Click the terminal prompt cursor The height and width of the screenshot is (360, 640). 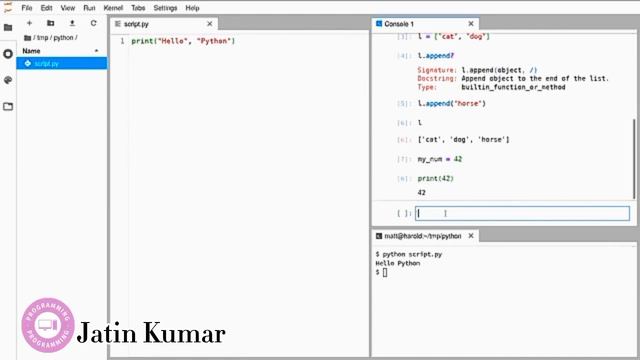pyautogui.click(x=385, y=272)
